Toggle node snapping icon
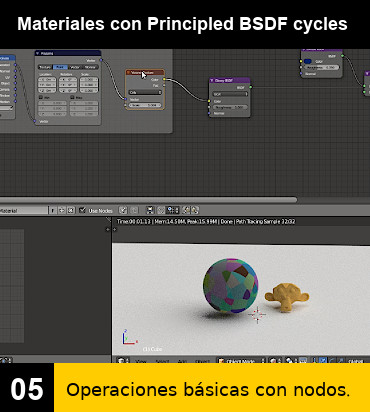This screenshot has width=370, height=412. [161, 210]
